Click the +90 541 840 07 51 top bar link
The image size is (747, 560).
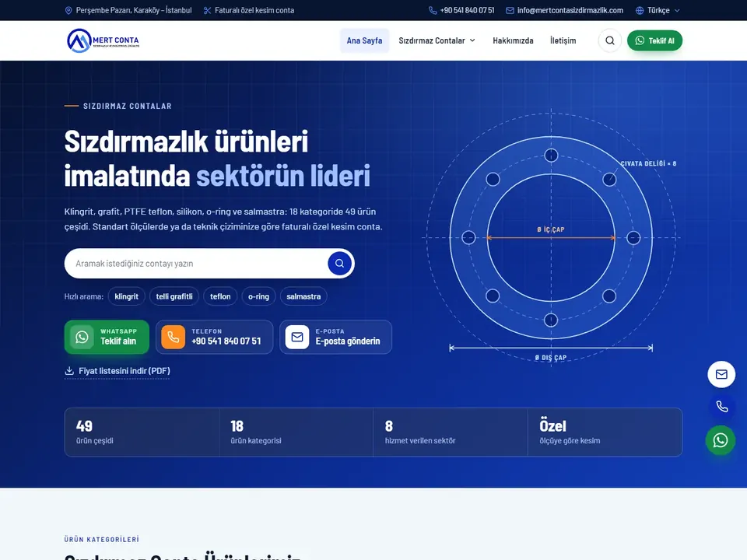pos(461,10)
